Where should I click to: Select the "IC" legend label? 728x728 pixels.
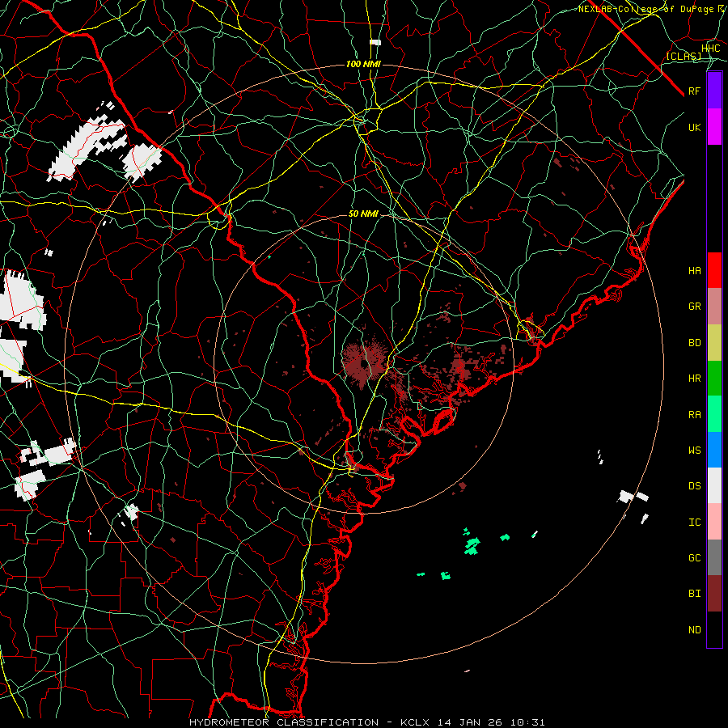point(694,523)
